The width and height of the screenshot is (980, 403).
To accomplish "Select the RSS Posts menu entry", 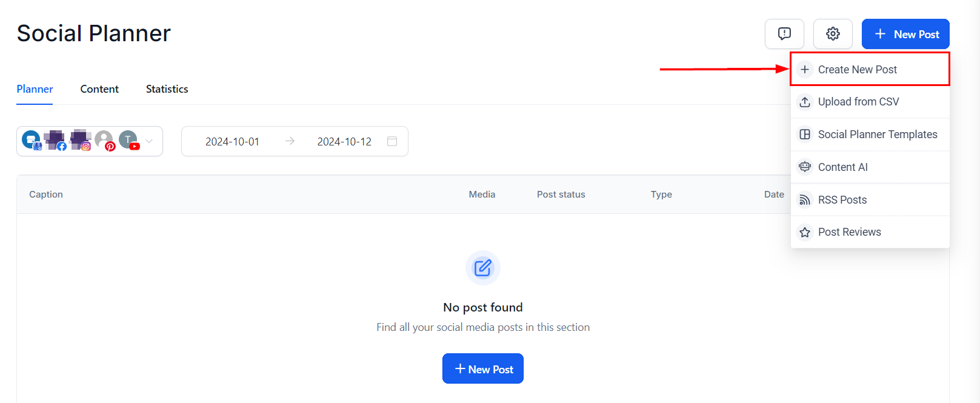I will pos(842,200).
